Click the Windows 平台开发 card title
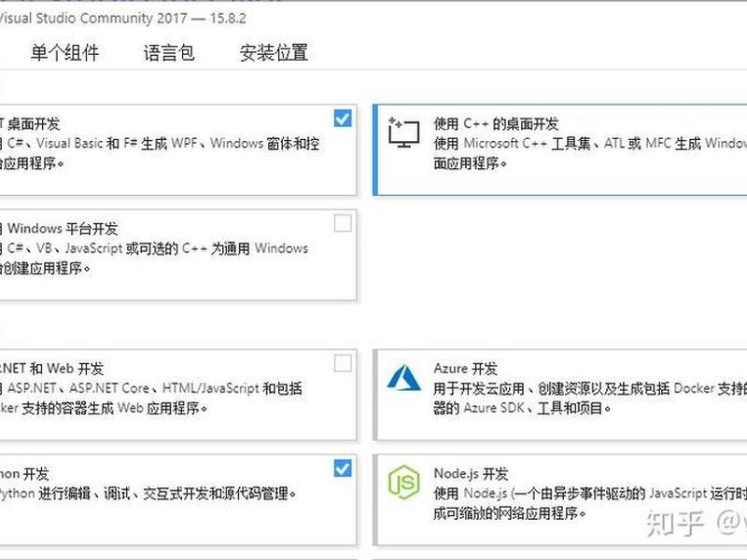The height and width of the screenshot is (560, 747). [59, 229]
